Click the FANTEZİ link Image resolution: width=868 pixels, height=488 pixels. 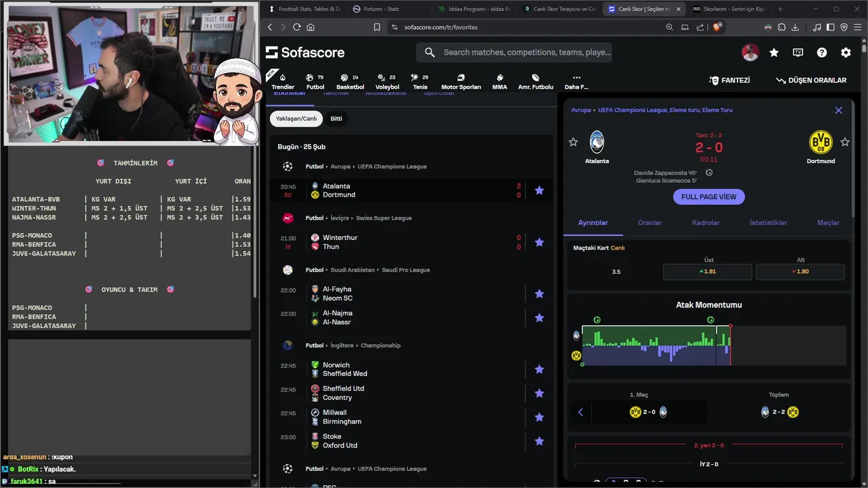coord(730,80)
